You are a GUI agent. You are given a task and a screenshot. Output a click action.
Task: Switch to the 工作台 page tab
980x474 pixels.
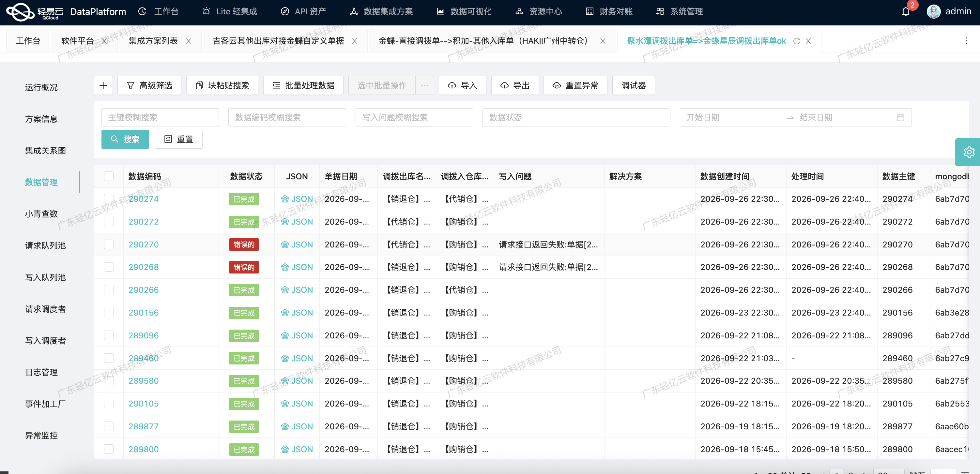(28, 41)
